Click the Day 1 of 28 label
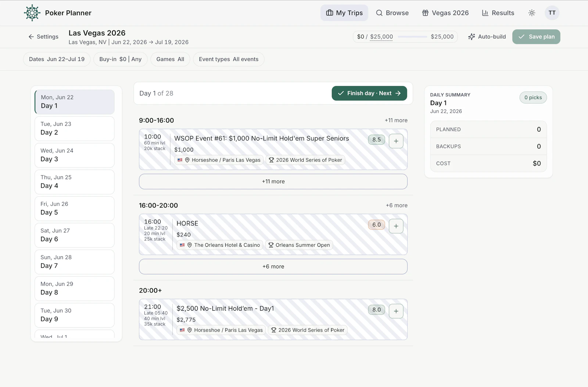The width and height of the screenshot is (588, 387). [156, 93]
